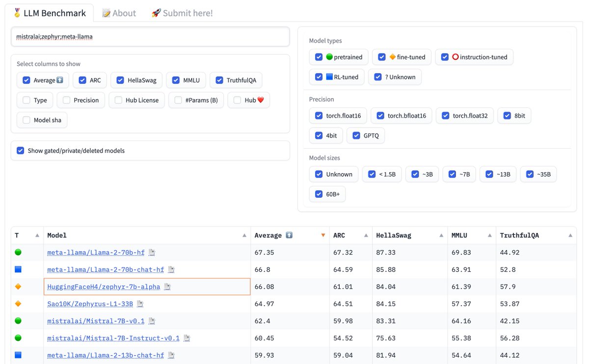The height and width of the screenshot is (364, 589).
Task: Click document icon beside Llama-2-13b-chat-hf
Action: 171,355
